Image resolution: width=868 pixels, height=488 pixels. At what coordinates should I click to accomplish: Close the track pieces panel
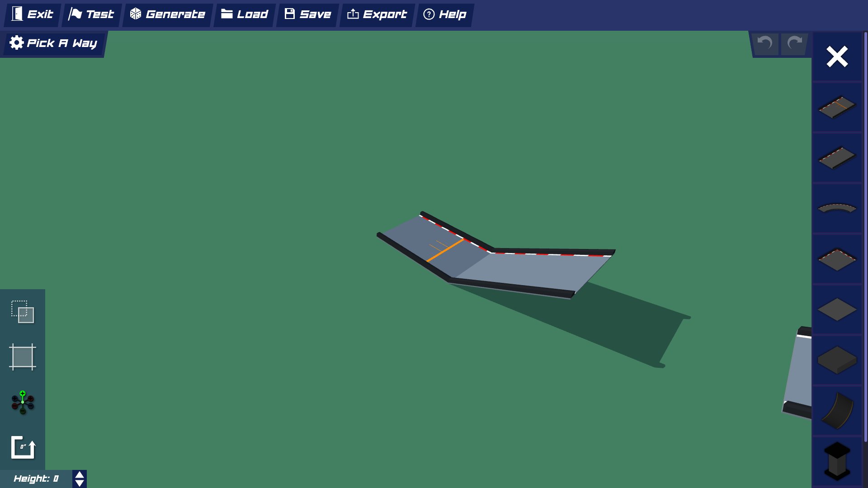(837, 57)
